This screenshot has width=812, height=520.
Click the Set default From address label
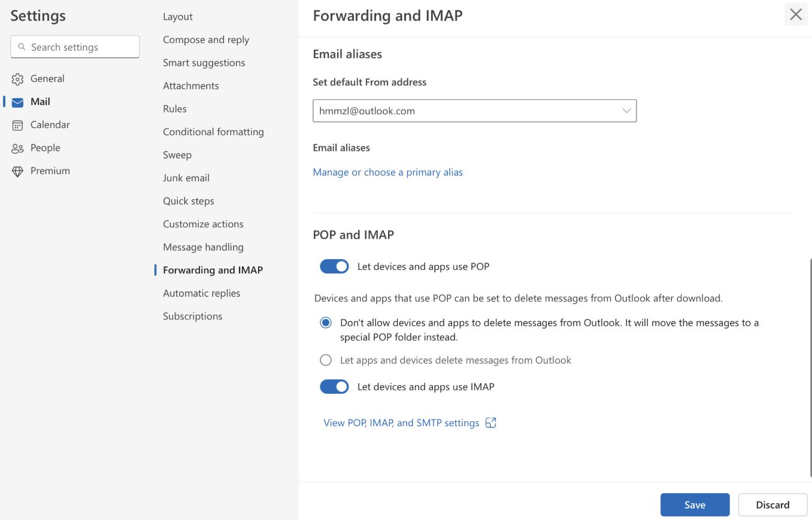(x=369, y=82)
